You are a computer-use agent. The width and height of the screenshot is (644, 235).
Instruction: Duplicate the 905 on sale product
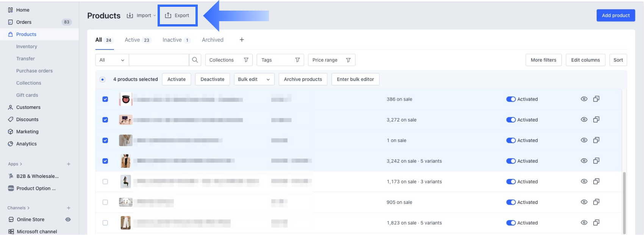tap(596, 202)
